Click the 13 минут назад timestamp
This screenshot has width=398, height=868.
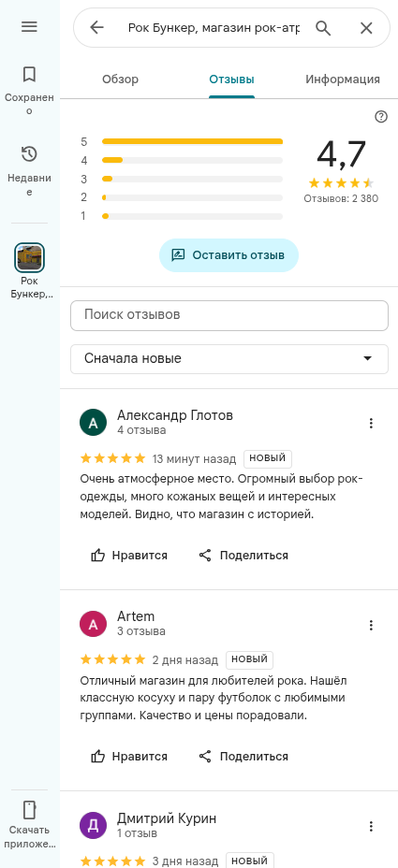(194, 459)
